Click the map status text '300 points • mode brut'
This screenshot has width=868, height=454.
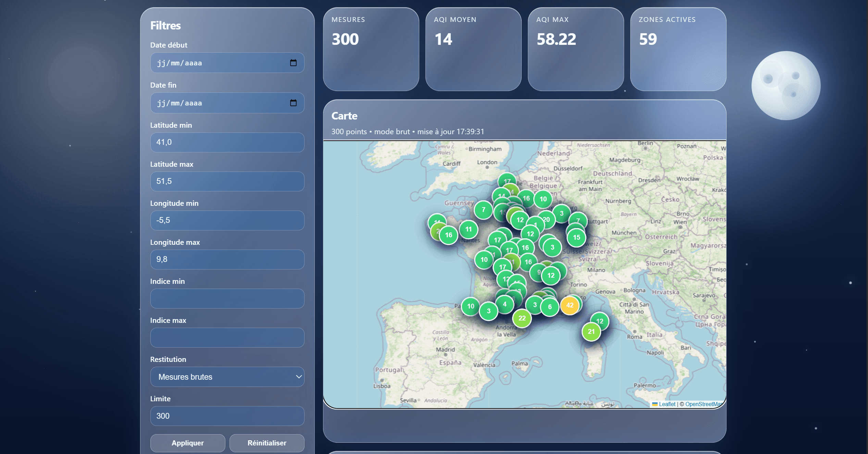[371, 131]
